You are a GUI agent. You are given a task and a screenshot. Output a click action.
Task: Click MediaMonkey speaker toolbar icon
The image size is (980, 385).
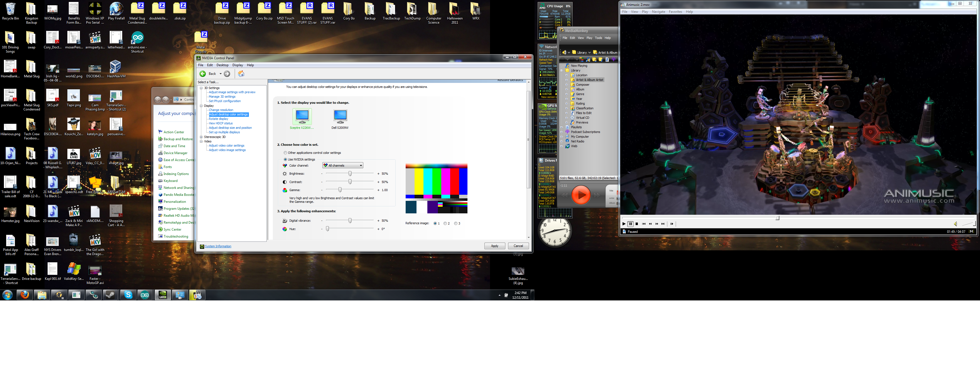pyautogui.click(x=564, y=53)
